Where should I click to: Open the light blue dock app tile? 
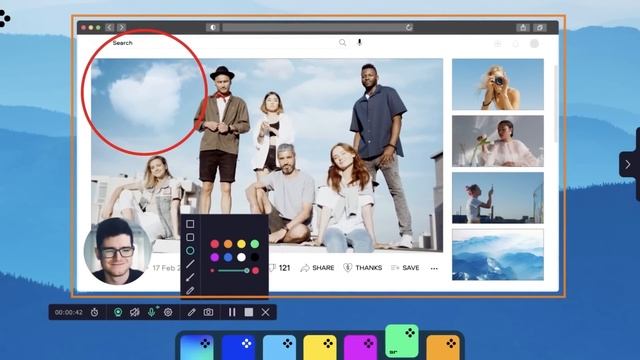click(x=279, y=347)
